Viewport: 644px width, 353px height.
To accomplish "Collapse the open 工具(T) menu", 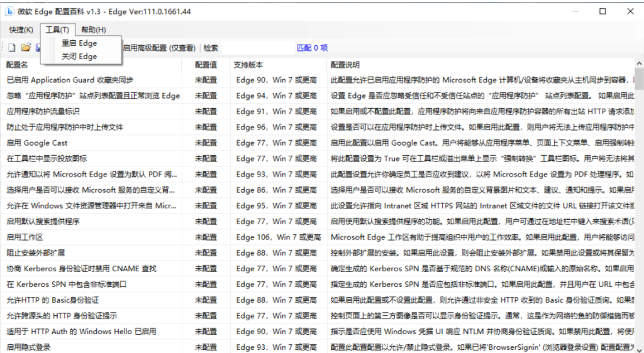I will pyautogui.click(x=57, y=30).
